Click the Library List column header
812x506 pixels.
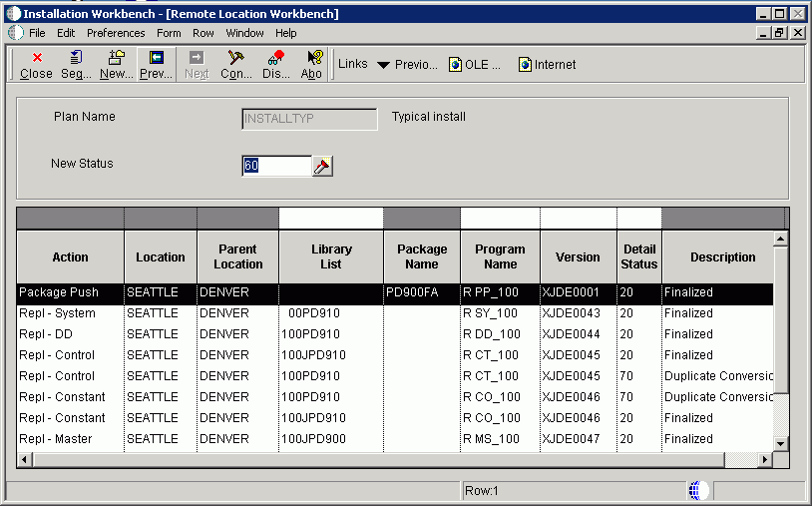(331, 256)
